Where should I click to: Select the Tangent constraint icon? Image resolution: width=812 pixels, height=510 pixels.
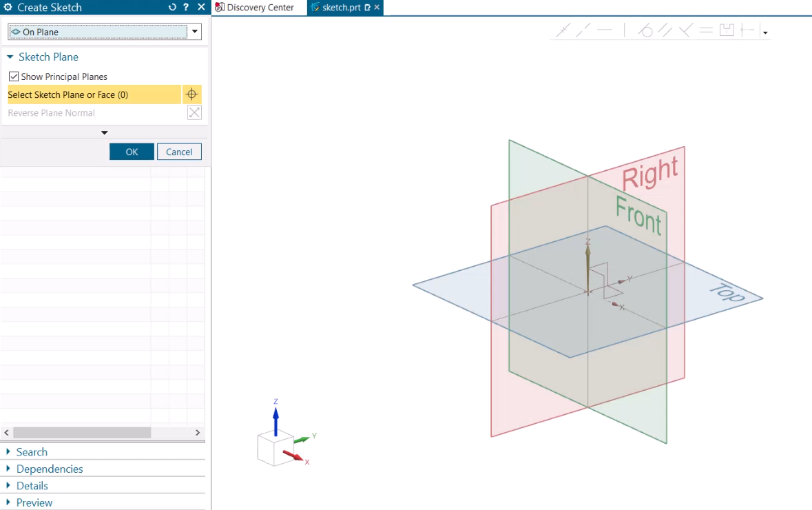click(645, 30)
